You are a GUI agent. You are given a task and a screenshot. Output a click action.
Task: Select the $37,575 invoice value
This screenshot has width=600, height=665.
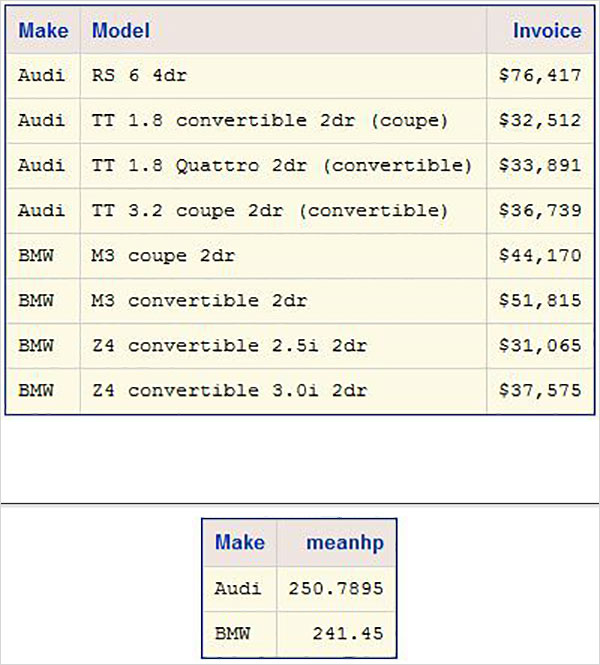click(x=540, y=391)
